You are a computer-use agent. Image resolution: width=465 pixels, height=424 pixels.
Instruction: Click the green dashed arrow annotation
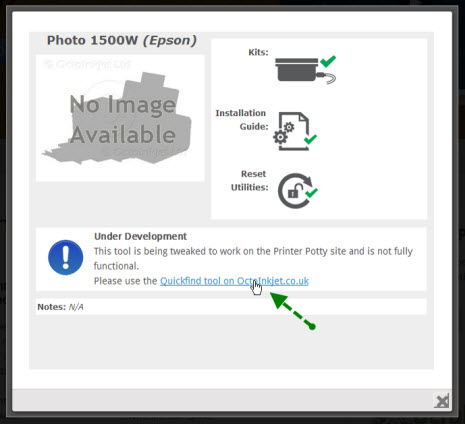(292, 310)
